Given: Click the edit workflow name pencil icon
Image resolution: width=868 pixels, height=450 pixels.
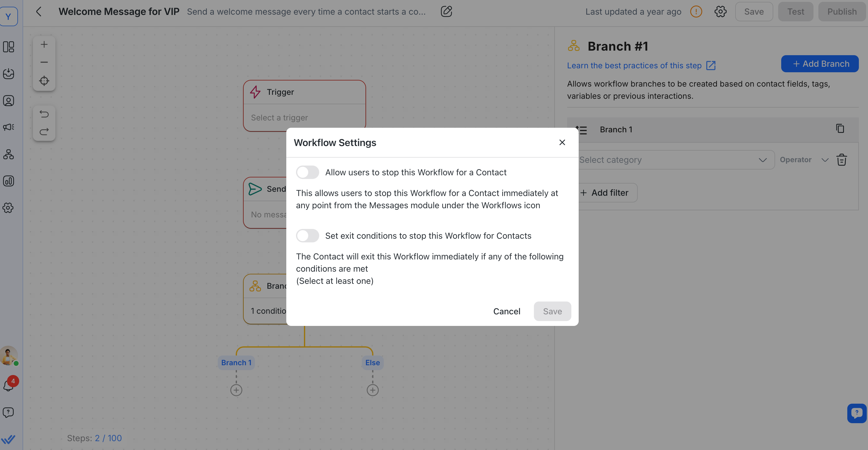Looking at the screenshot, I should [x=446, y=12].
